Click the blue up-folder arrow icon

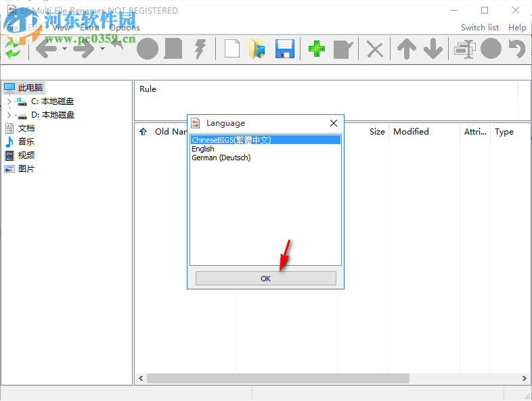tap(143, 131)
